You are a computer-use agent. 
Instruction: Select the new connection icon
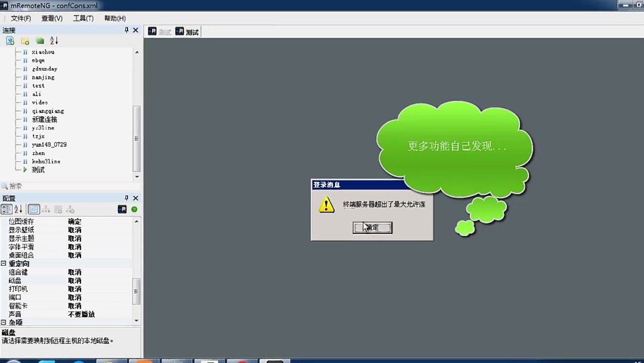[x=10, y=40]
